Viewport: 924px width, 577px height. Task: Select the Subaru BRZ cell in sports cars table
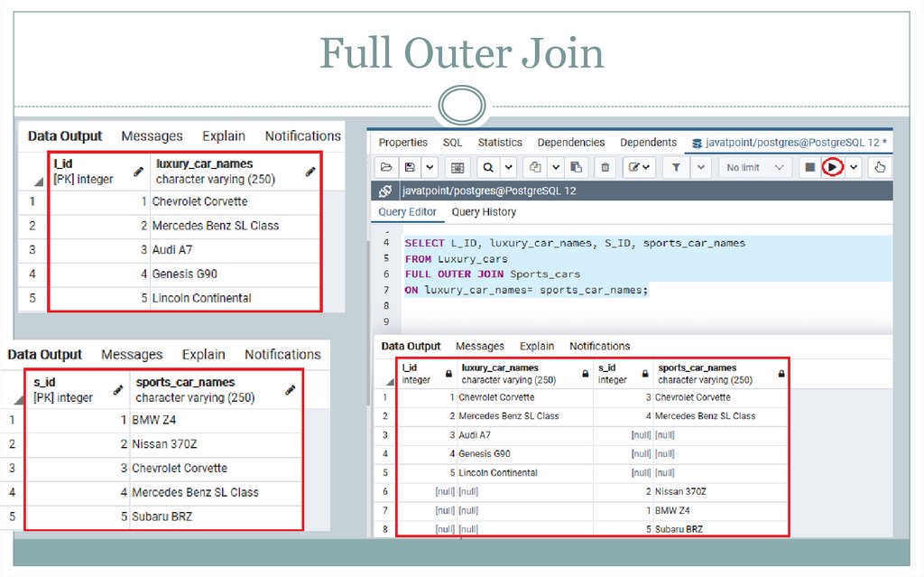[x=215, y=517]
